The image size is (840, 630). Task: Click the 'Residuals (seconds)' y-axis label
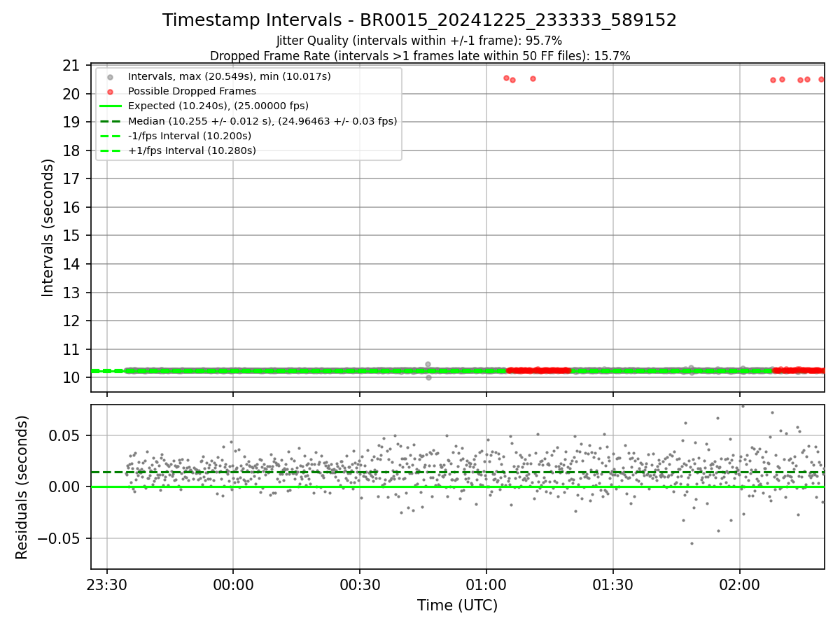click(x=22, y=487)
